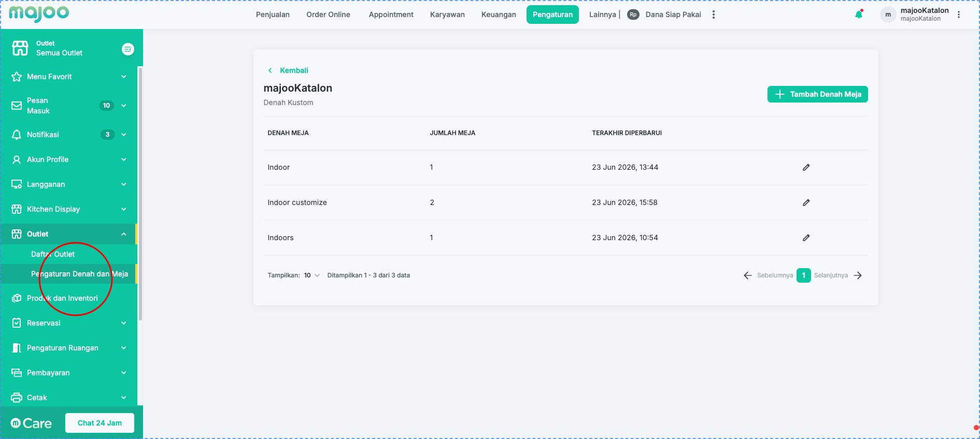
Task: Click the Kitchen Display icon
Action: 17,209
